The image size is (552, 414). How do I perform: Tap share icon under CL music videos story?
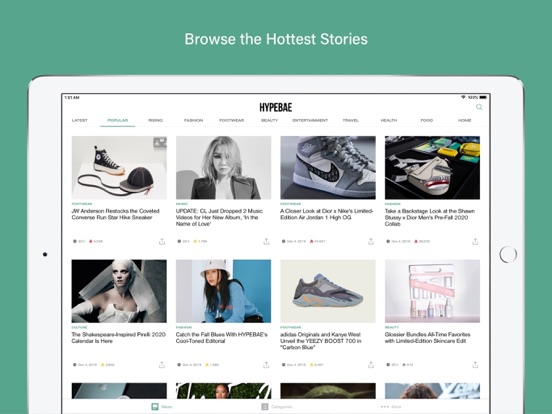266,241
